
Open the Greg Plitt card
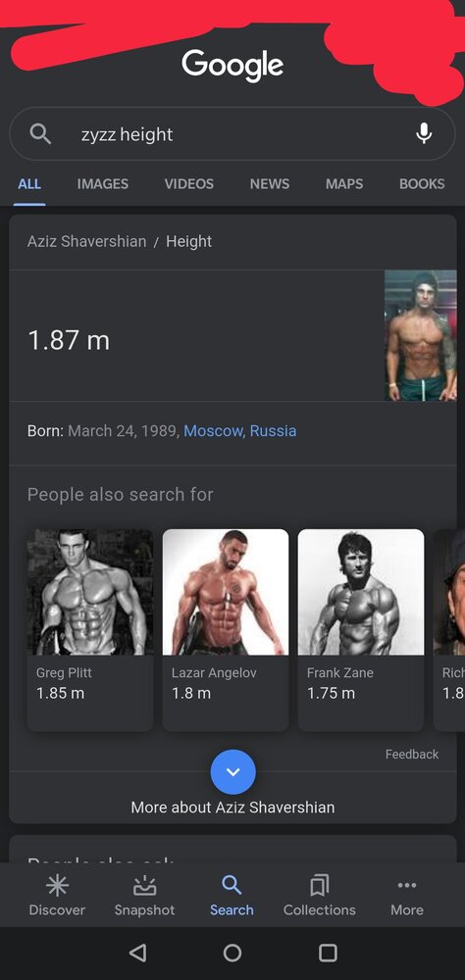point(90,630)
